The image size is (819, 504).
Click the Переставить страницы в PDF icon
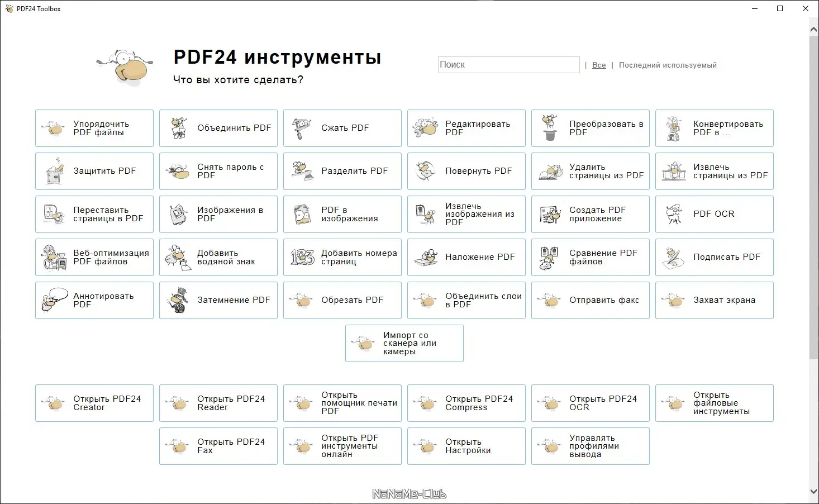click(54, 215)
